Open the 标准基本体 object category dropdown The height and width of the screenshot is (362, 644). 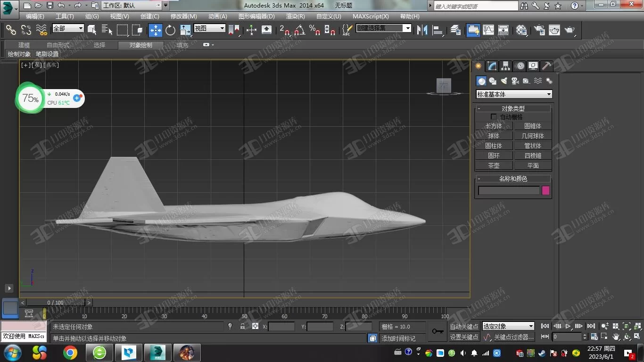click(x=514, y=94)
